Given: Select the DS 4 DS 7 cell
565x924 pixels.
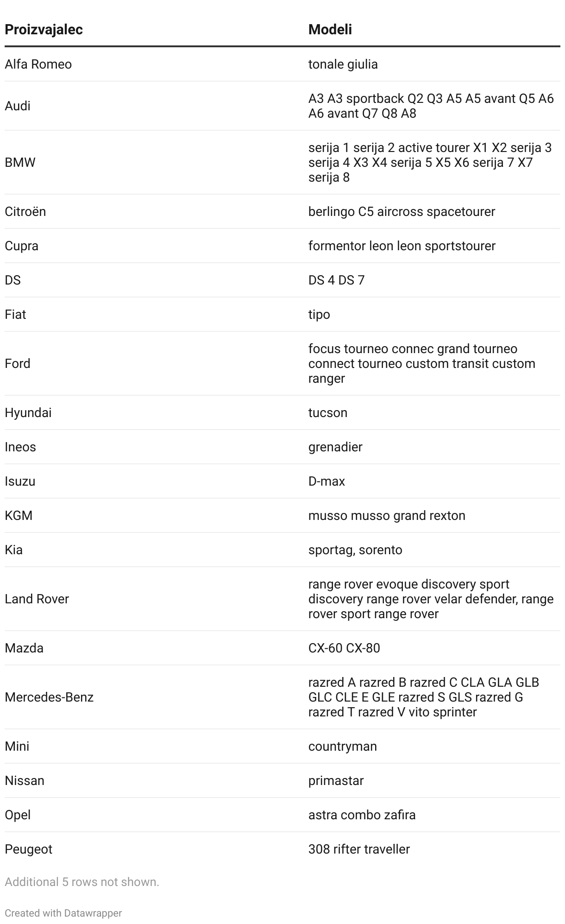Looking at the screenshot, I should [x=336, y=280].
